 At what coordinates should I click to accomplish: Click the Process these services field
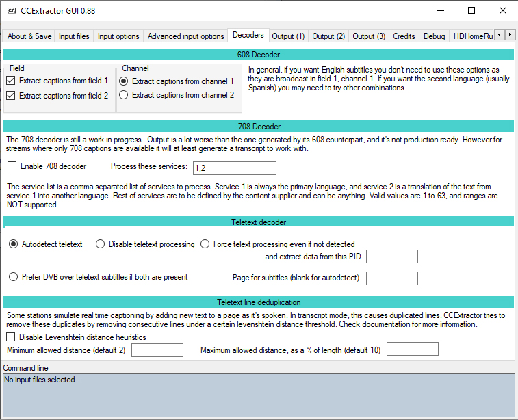[235, 168]
